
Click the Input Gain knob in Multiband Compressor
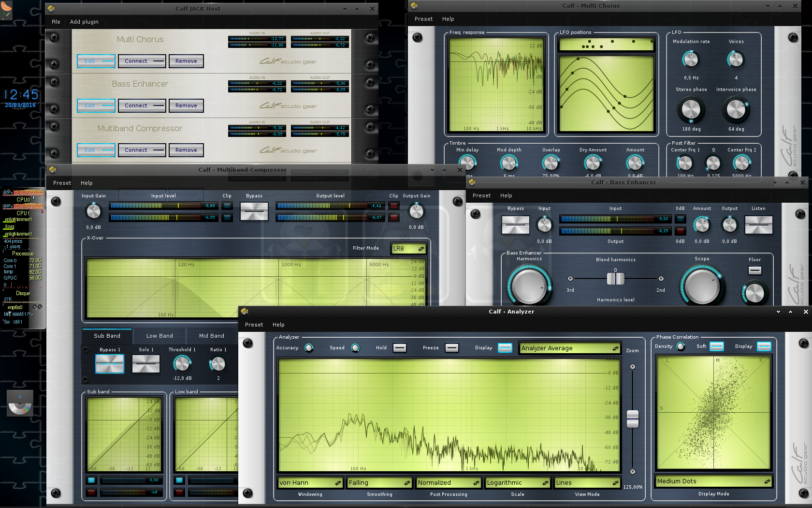(x=93, y=211)
